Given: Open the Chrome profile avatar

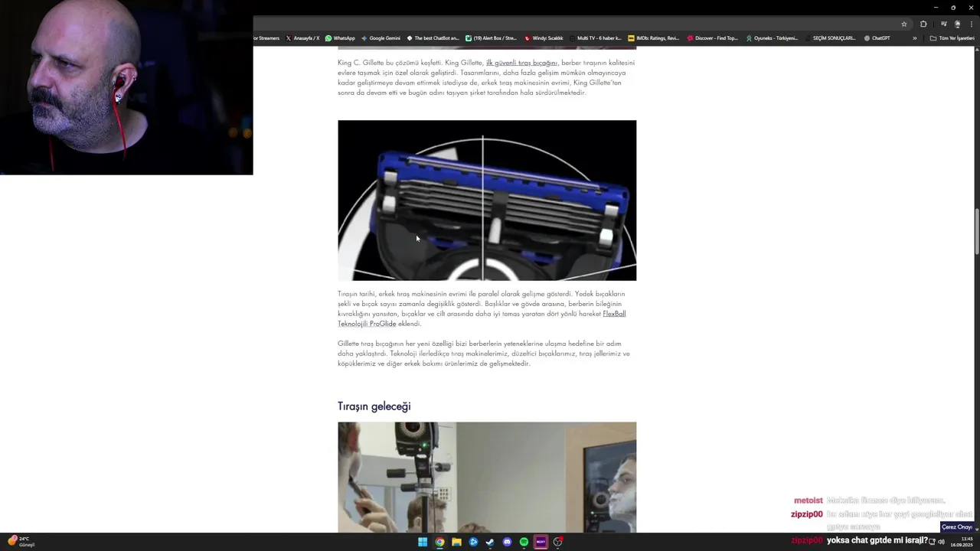Looking at the screenshot, I should [x=957, y=24].
